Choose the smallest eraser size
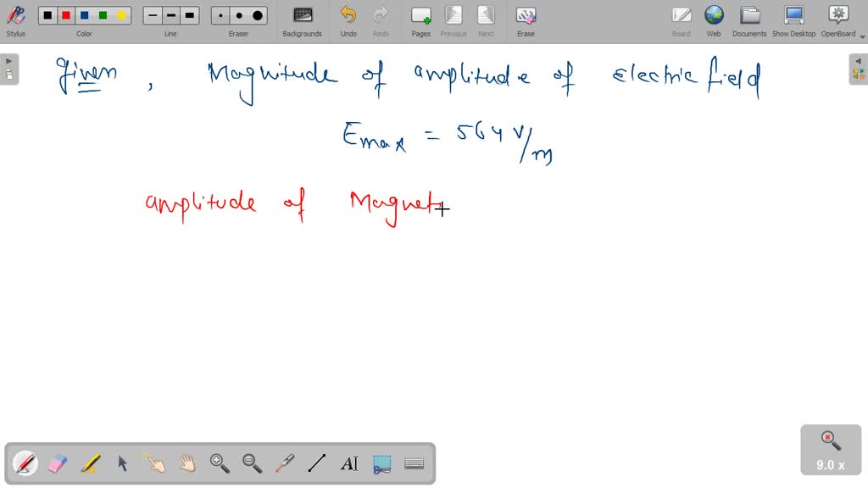 221,15
